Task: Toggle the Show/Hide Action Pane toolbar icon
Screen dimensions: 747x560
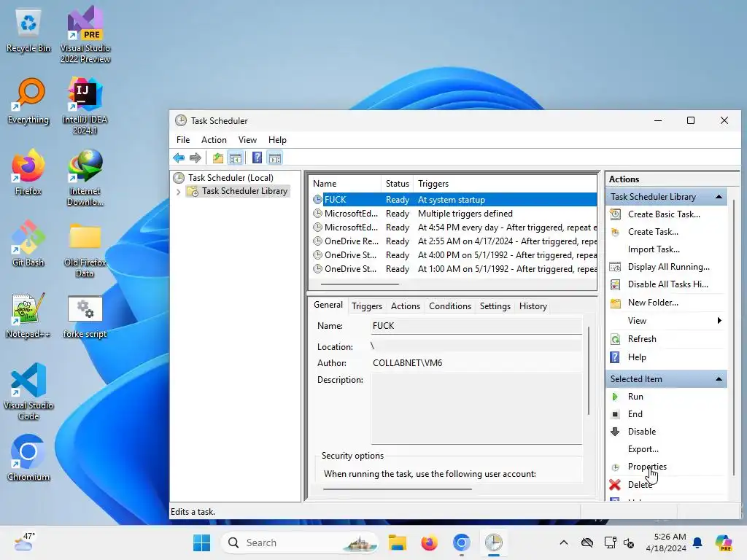Action: 275,157
